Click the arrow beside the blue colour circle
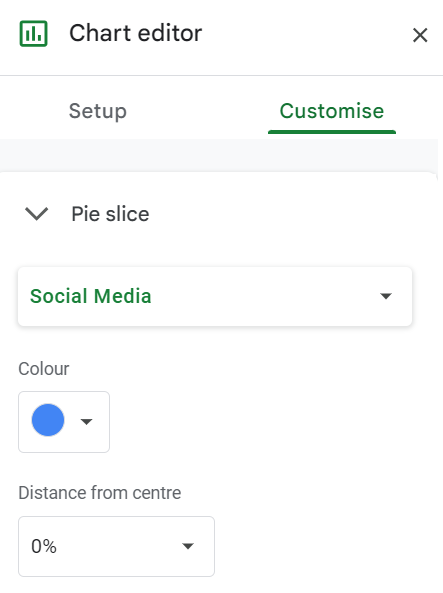The height and width of the screenshot is (593, 443). coord(87,421)
